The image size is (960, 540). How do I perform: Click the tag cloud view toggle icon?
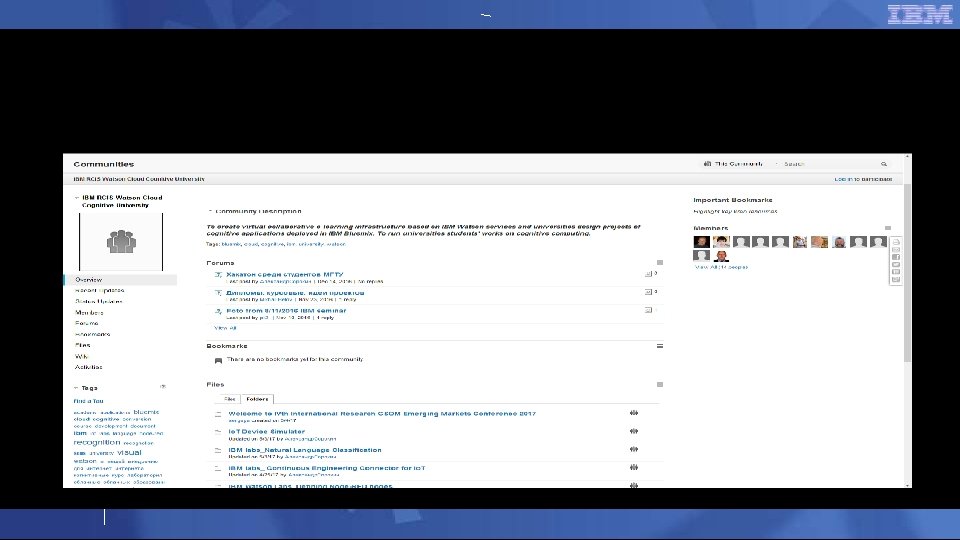pyautogui.click(x=163, y=387)
